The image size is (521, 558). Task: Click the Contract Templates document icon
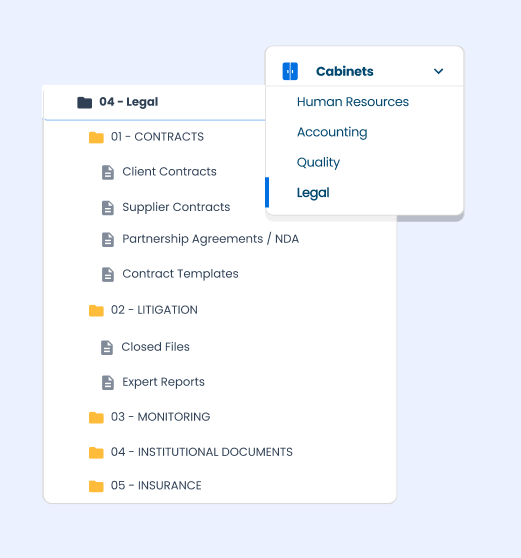click(x=108, y=274)
